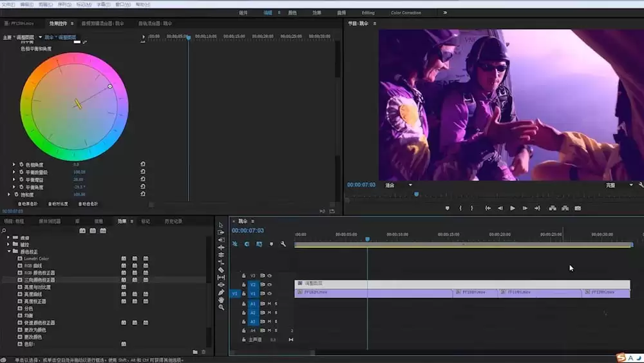The image size is (644, 363).
Task: Toggle V3 track eye visibility
Action: 269,276
